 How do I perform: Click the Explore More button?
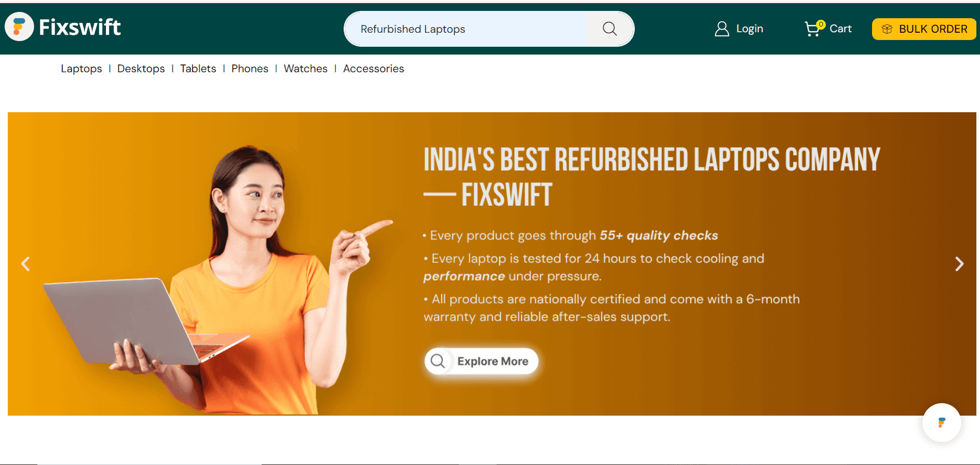481,361
